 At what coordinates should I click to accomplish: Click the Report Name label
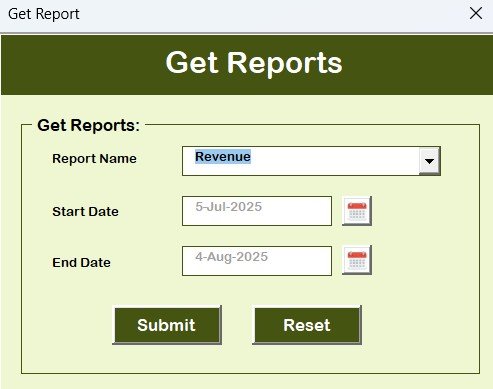(x=94, y=159)
